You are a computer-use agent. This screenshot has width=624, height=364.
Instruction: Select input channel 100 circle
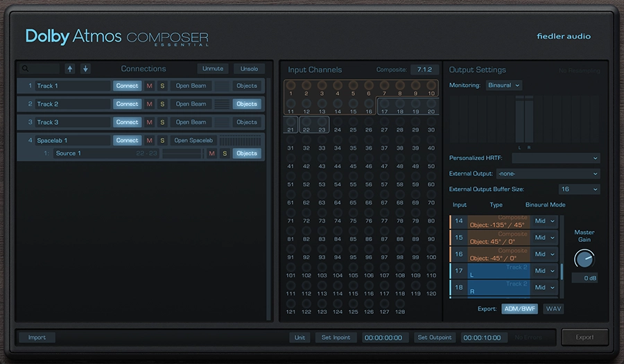pyautogui.click(x=431, y=249)
